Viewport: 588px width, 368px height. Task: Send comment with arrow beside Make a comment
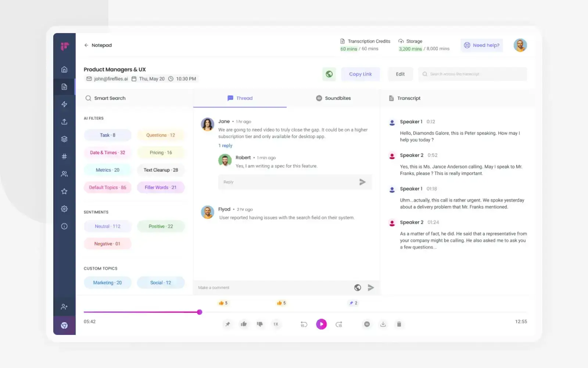tap(371, 288)
